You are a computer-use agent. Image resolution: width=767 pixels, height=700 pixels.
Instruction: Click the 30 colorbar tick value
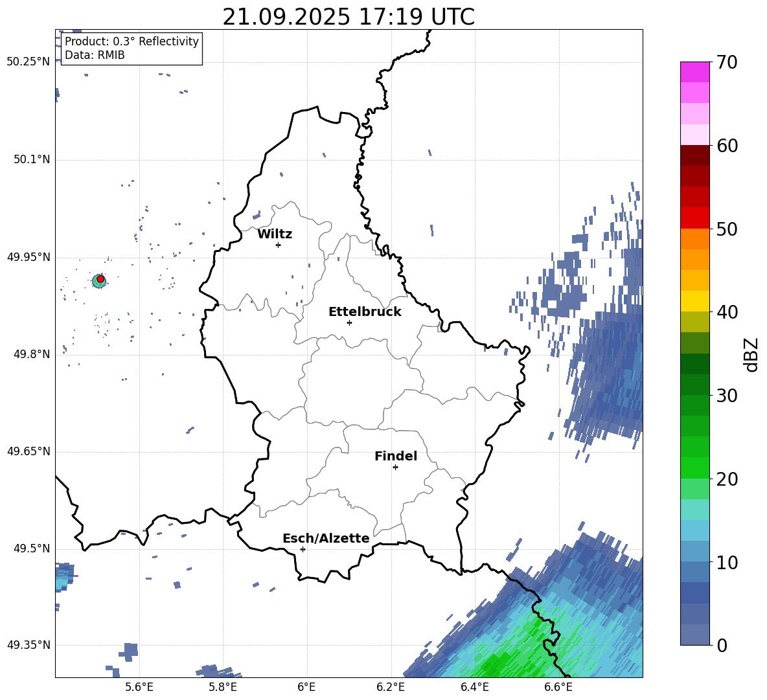(x=727, y=396)
